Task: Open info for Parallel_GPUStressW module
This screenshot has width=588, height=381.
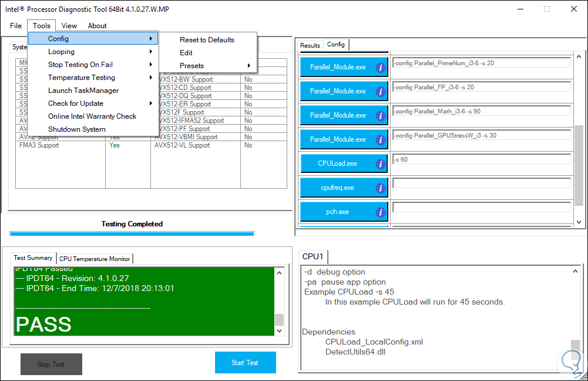Action: tap(380, 139)
